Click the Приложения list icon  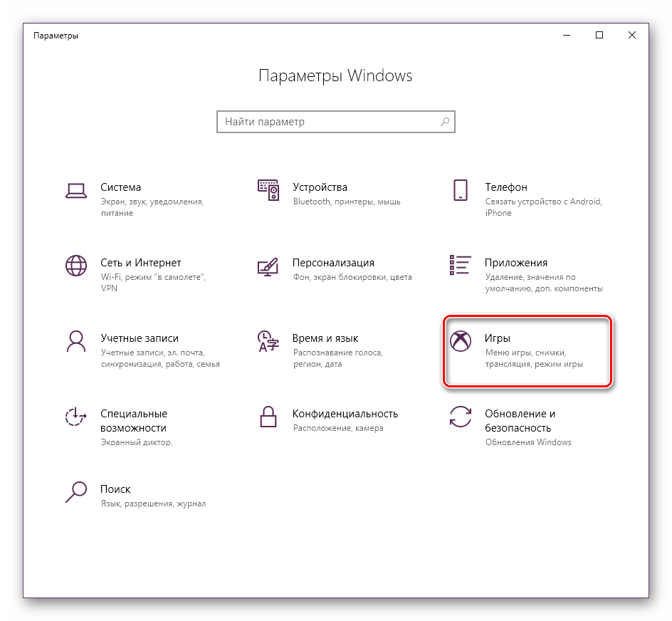point(460,265)
